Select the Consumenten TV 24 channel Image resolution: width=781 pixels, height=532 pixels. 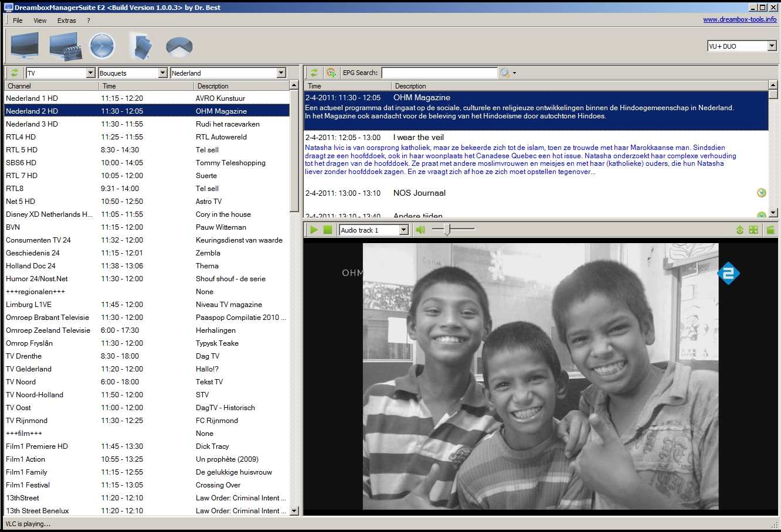[x=147, y=240]
